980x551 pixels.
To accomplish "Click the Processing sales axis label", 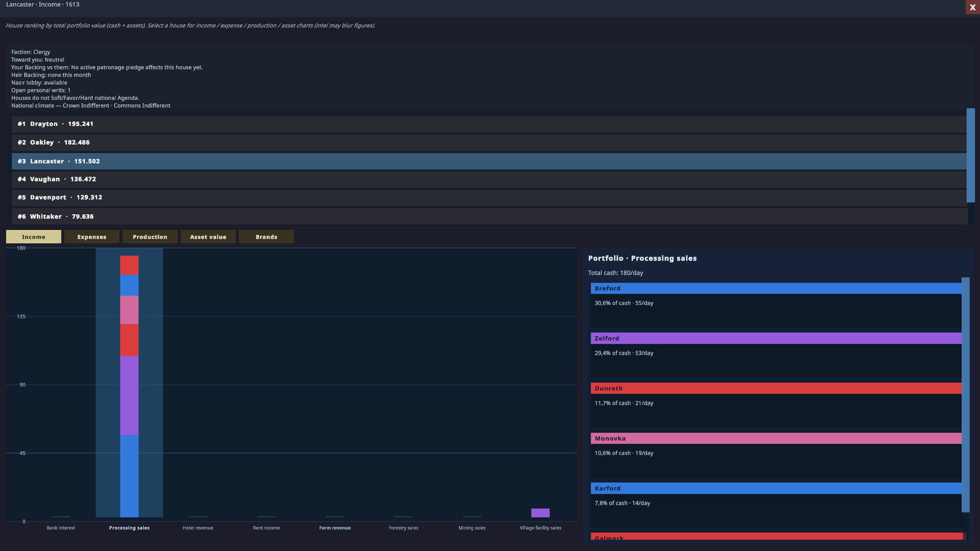I will click(x=129, y=528).
